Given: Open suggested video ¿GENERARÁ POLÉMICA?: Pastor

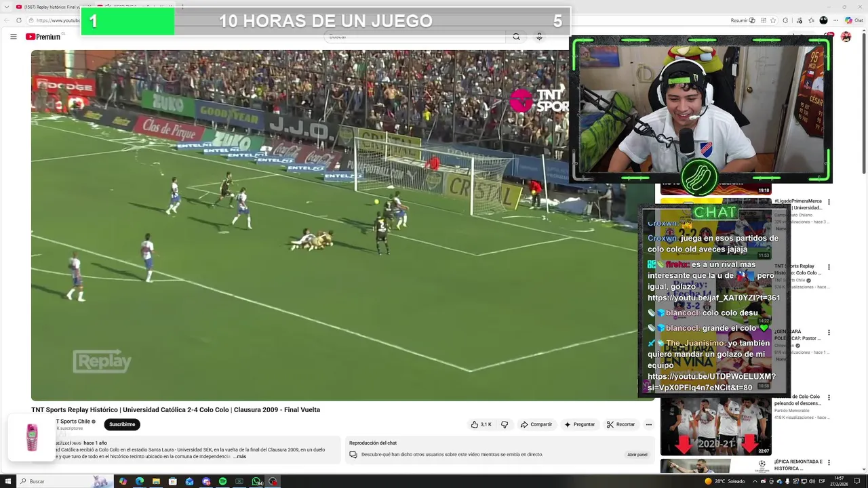Looking at the screenshot, I should pos(797,335).
